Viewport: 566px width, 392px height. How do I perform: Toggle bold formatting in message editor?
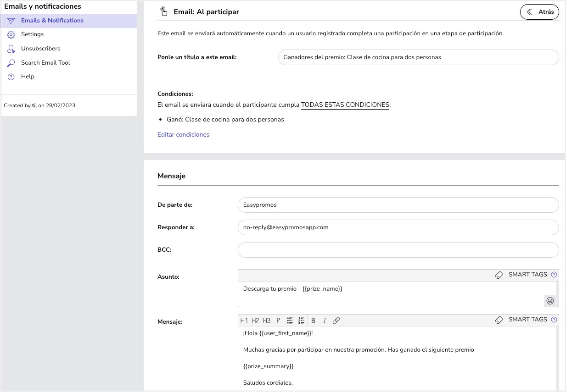click(313, 320)
